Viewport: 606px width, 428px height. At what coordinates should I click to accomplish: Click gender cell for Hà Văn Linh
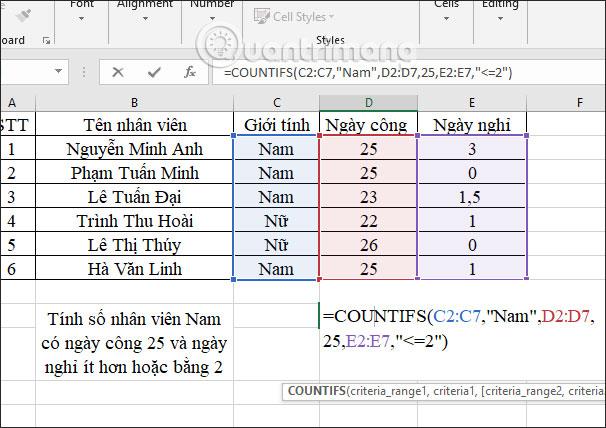click(276, 269)
